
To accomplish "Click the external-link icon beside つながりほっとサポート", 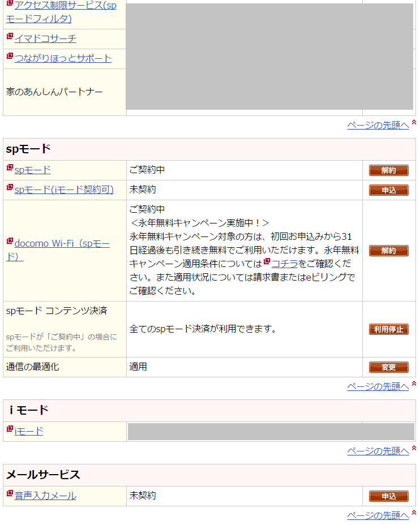I will tap(10, 55).
